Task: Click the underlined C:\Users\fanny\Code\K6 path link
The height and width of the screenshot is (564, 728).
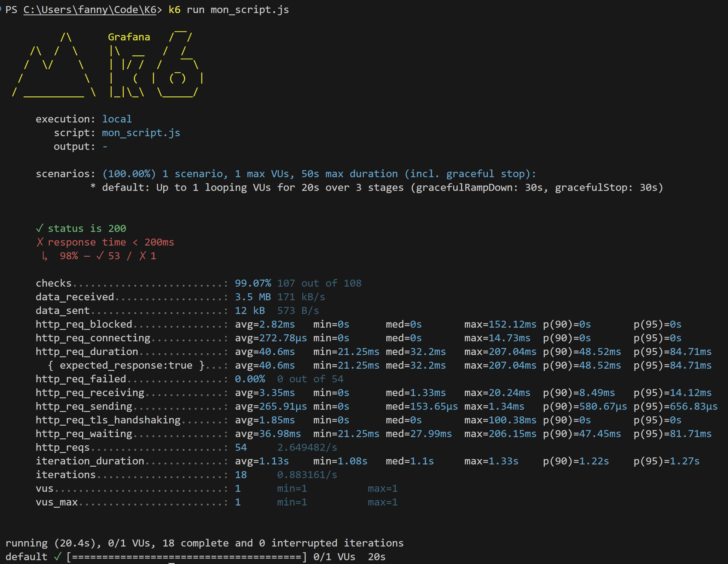Action: point(90,10)
